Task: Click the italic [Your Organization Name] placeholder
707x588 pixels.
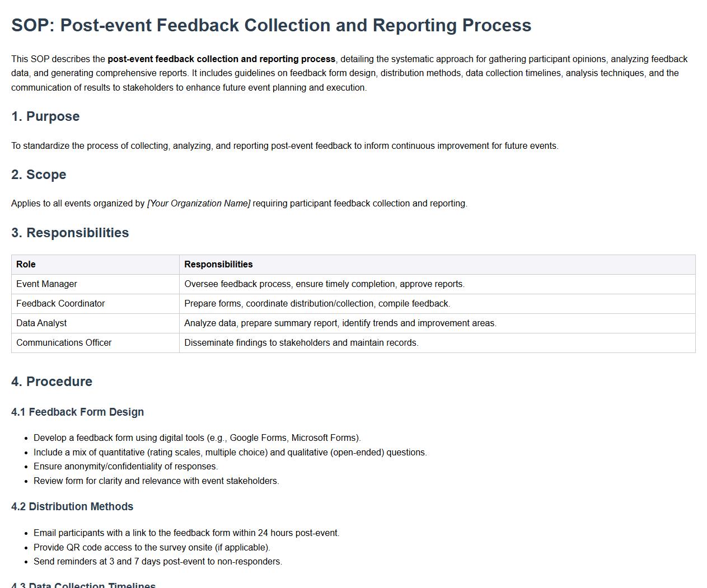Action: [x=199, y=204]
